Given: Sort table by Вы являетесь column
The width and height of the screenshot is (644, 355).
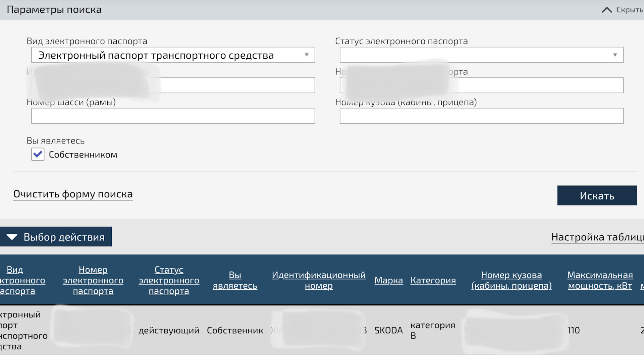Looking at the screenshot, I should coord(235,280).
